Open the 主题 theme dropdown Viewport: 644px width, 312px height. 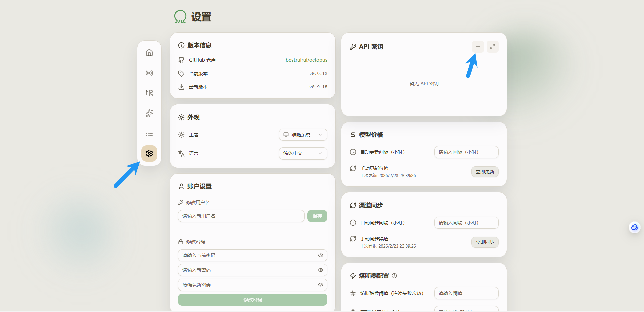(303, 135)
